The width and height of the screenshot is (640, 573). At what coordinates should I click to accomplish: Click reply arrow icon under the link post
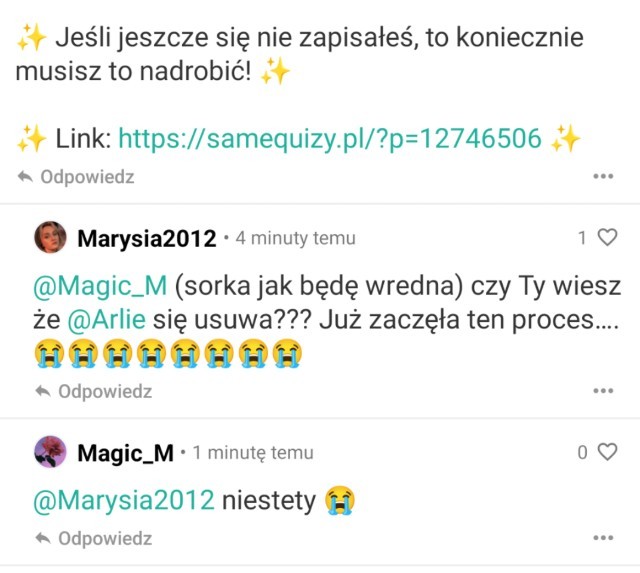pyautogui.click(x=25, y=177)
